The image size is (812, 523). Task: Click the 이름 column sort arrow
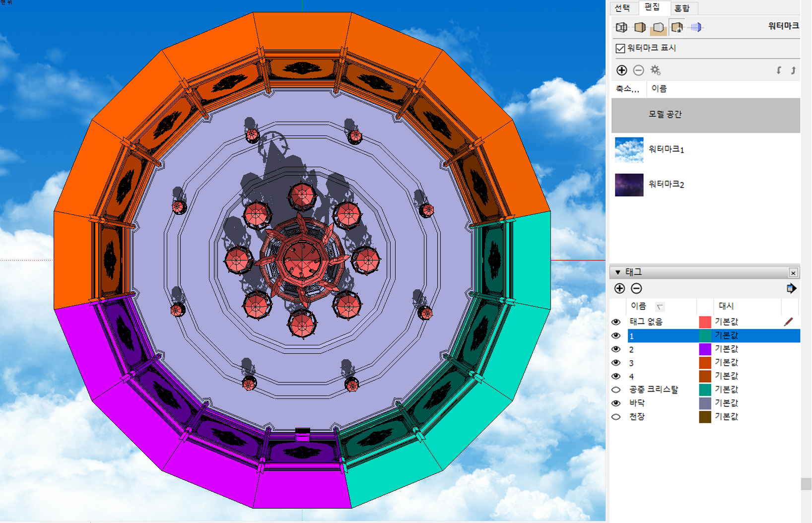click(x=659, y=307)
